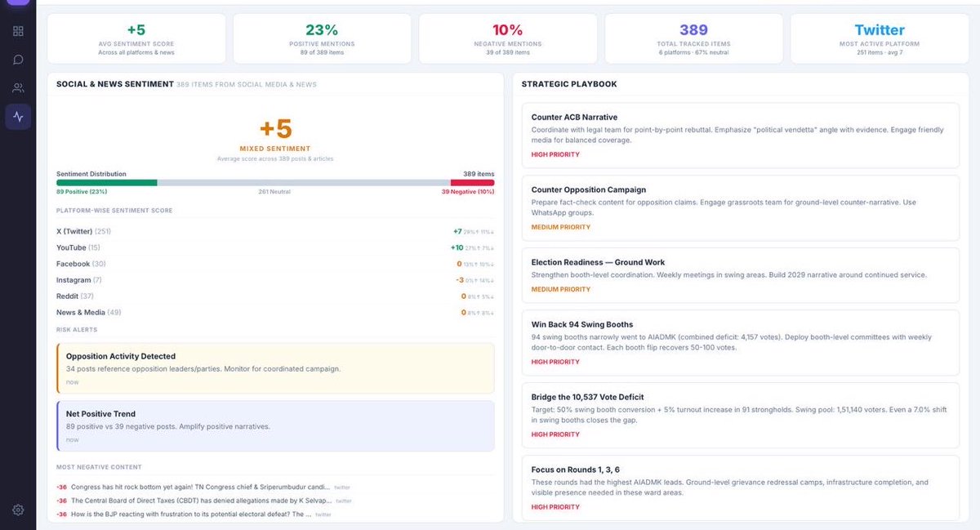Click the Most Negative Content heading
The image size is (980, 530).
pyautogui.click(x=99, y=467)
